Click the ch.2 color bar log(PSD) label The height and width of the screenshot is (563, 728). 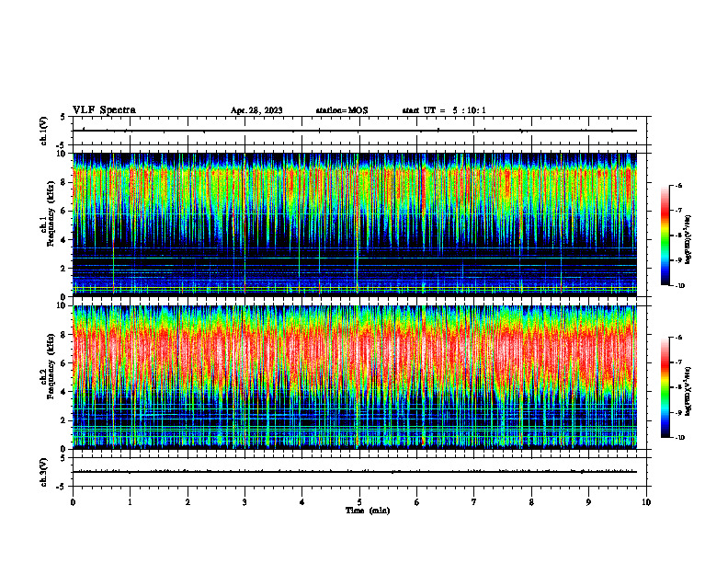(688, 392)
